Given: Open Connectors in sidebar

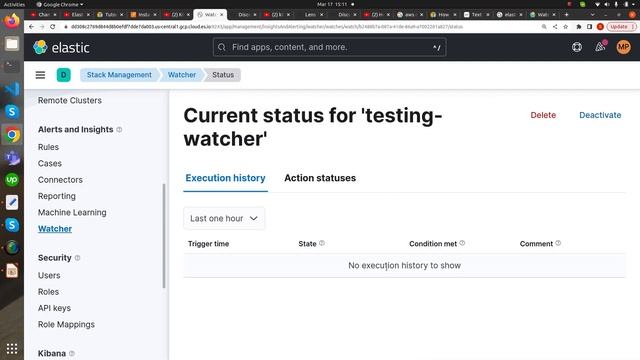Looking at the screenshot, I should pos(60,180).
